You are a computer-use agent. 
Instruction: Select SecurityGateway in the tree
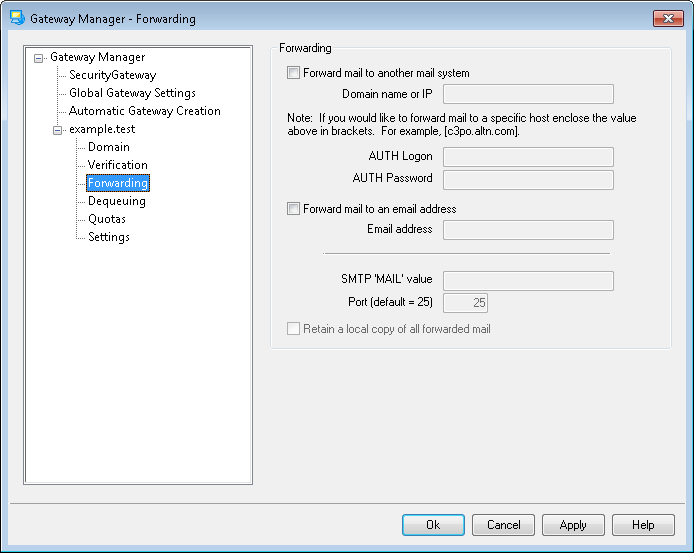coord(112,75)
